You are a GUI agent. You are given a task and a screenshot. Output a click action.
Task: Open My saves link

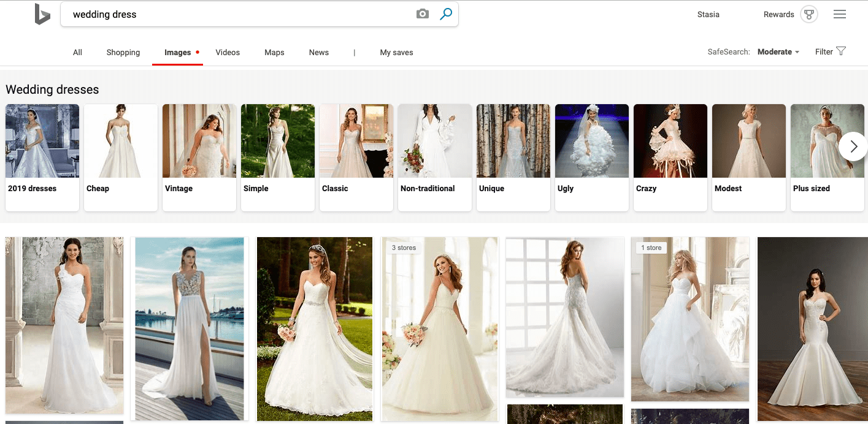tap(396, 53)
